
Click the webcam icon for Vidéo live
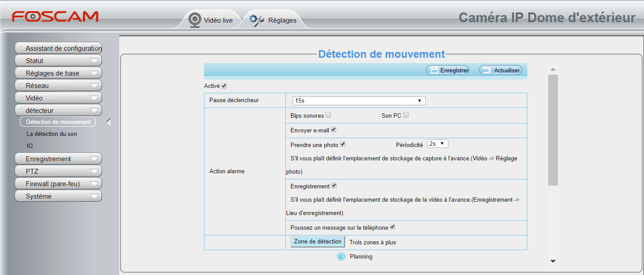pyautogui.click(x=195, y=20)
